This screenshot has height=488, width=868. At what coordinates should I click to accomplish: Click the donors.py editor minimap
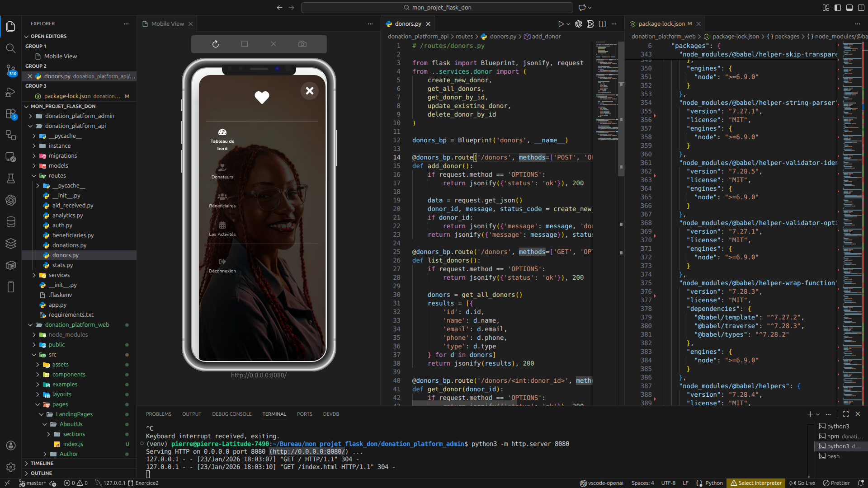tap(606, 90)
